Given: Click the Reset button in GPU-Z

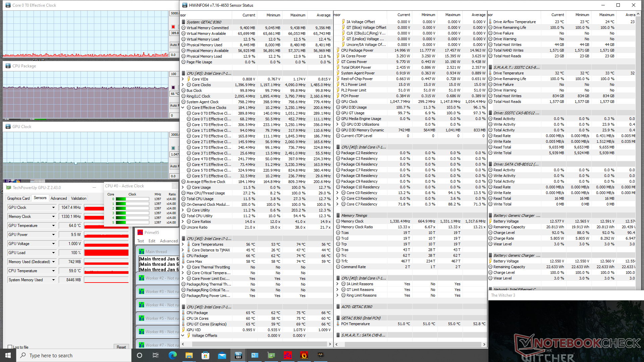Looking at the screenshot, I should point(121,347).
